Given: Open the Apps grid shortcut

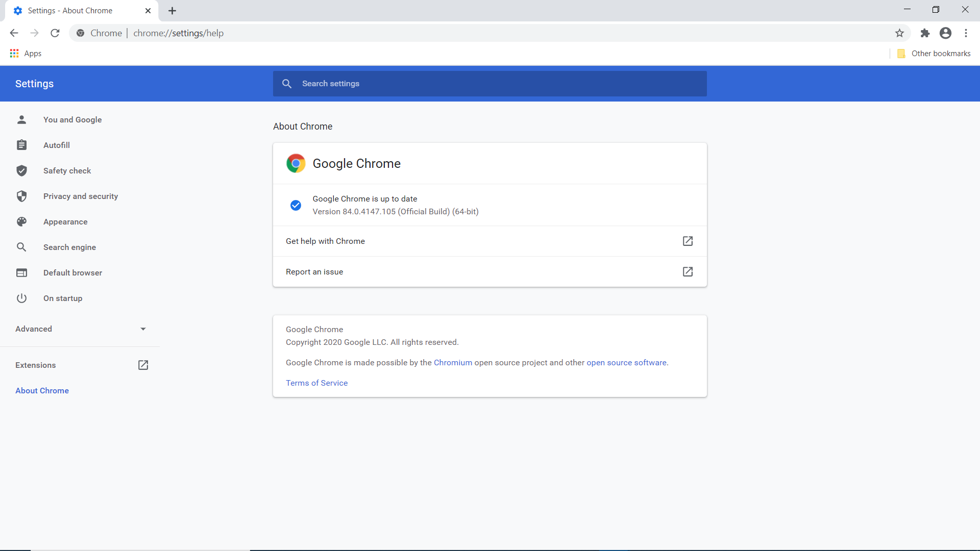Looking at the screenshot, I should point(26,54).
